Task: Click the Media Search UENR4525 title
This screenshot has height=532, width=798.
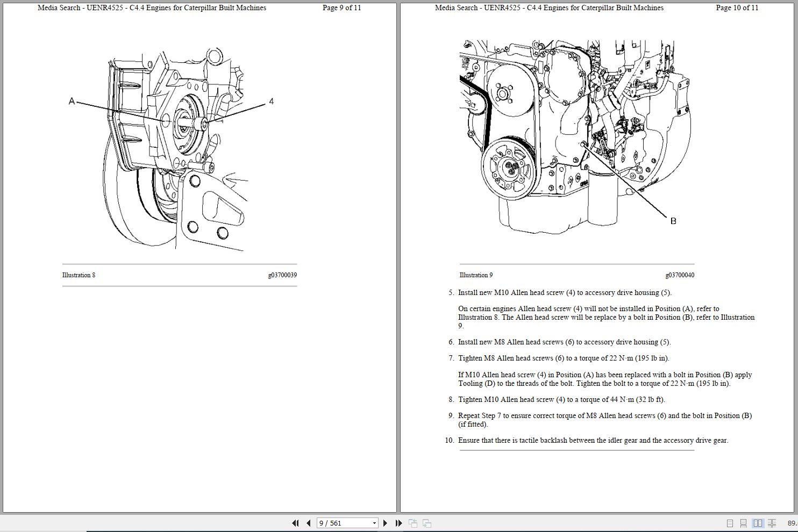Action: (151, 8)
